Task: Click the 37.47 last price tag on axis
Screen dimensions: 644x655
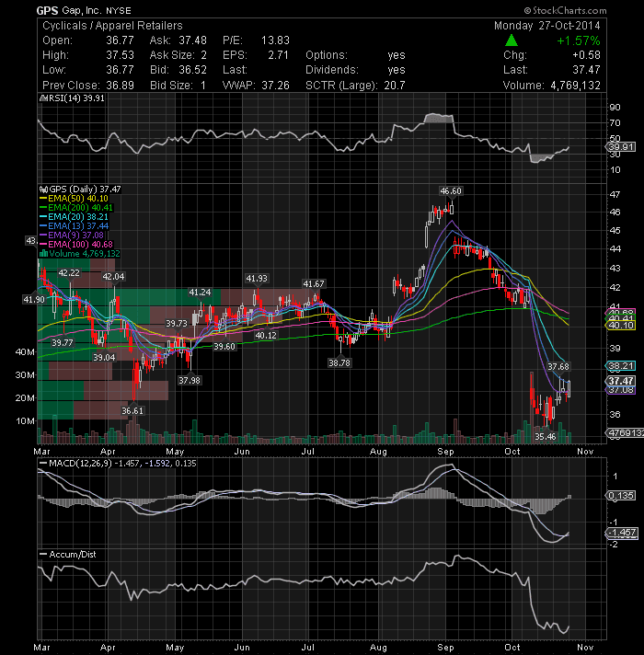Action: coord(621,381)
